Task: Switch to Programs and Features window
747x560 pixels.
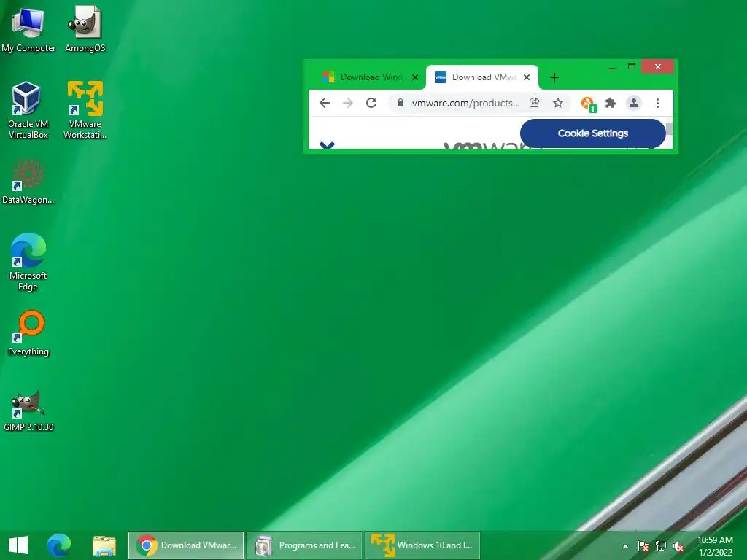Action: (x=304, y=545)
